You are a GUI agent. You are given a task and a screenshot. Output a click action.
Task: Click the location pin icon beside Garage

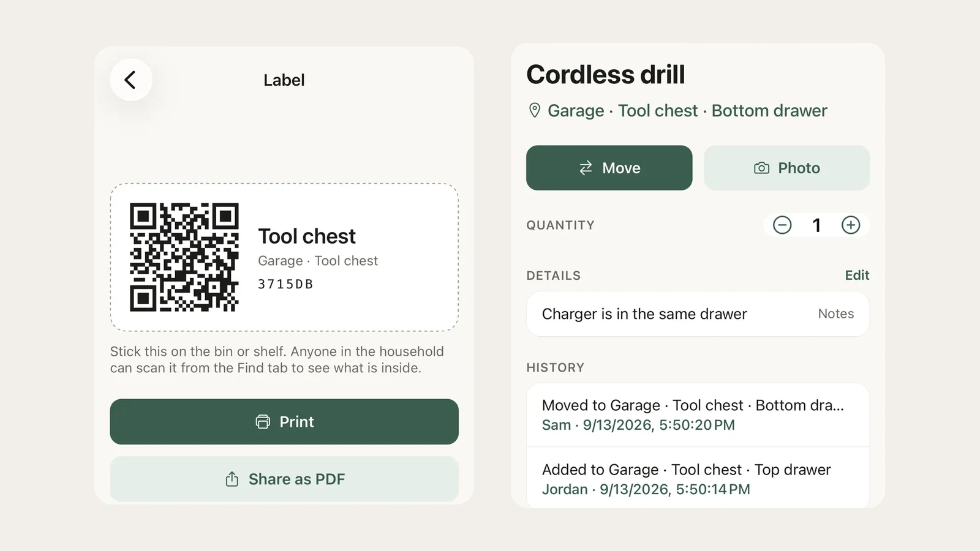(535, 111)
